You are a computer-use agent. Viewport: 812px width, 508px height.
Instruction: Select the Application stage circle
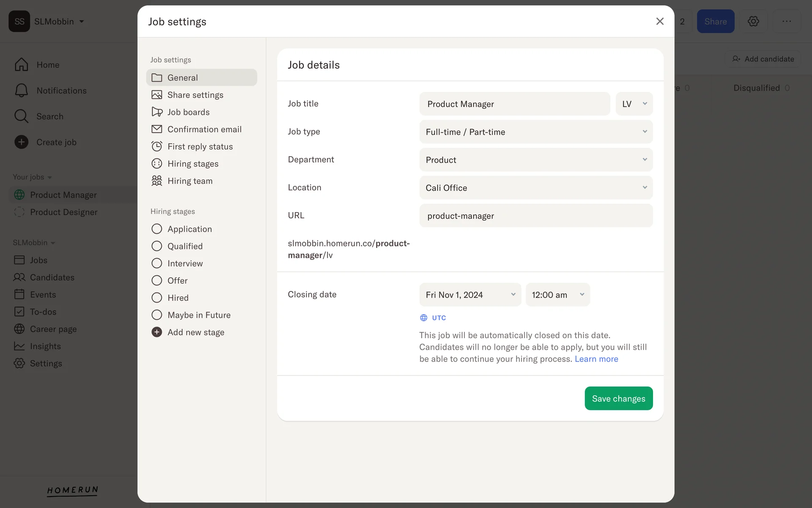click(x=156, y=229)
